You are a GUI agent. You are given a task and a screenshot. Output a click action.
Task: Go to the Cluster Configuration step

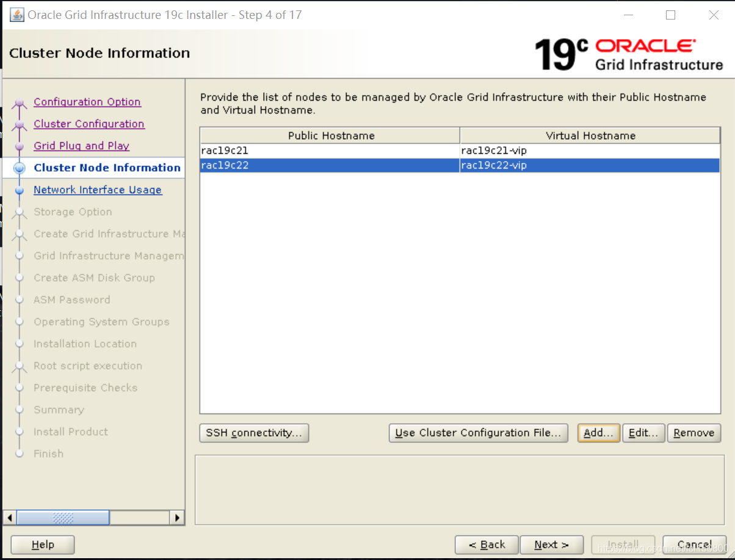[89, 124]
